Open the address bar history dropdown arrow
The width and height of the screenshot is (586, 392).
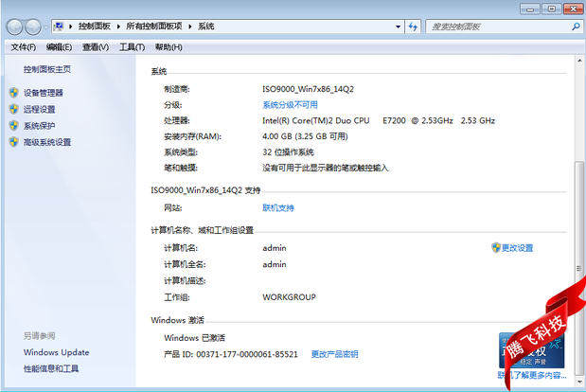(x=398, y=27)
